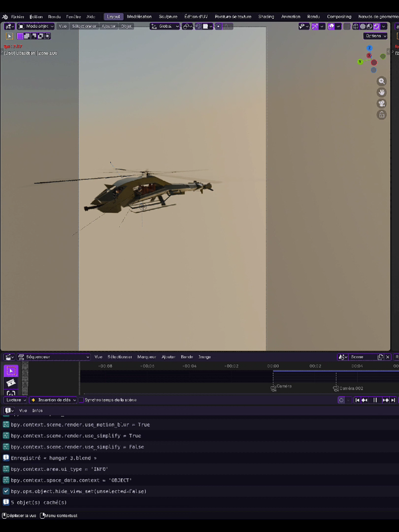Open the Édition menu
The height and width of the screenshot is (532, 399).
coord(36,17)
